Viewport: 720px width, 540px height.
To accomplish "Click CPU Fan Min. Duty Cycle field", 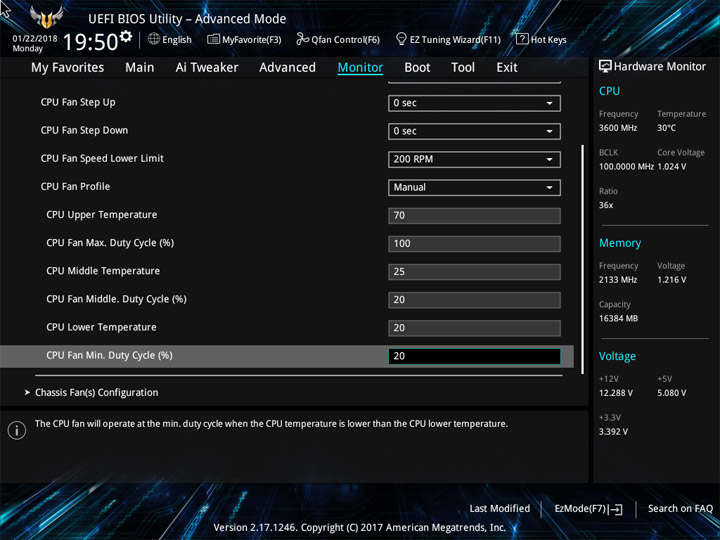I will point(474,356).
